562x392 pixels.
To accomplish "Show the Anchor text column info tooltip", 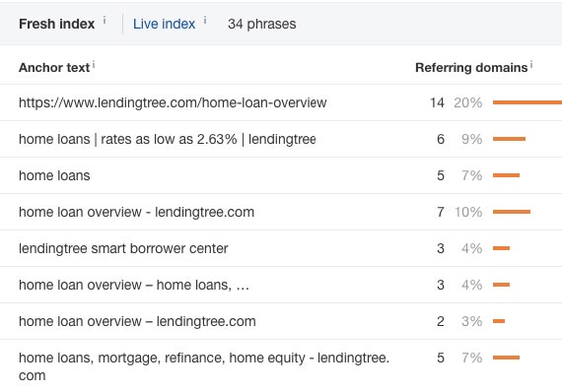I will point(94,64).
